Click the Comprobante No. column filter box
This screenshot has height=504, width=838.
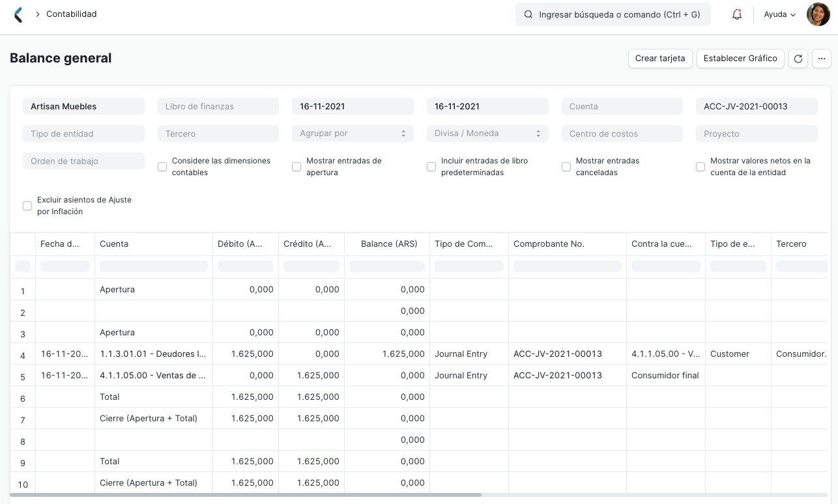568,266
